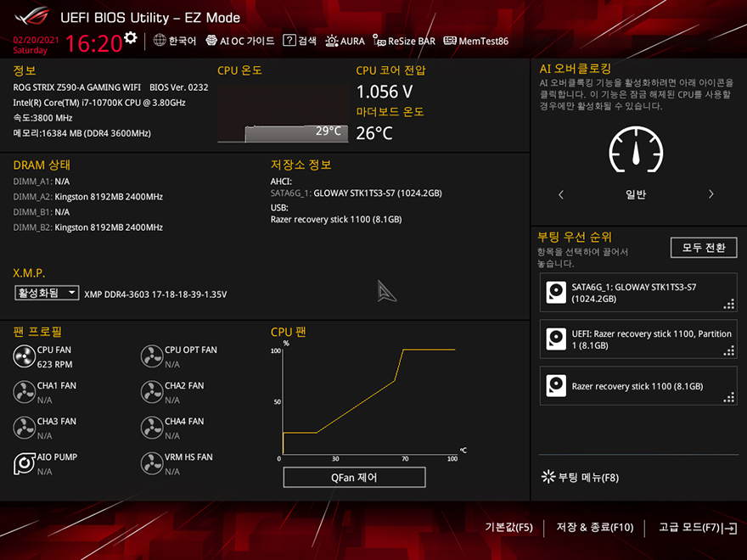Click disk icon of UEFI Razer entry

tap(556, 339)
